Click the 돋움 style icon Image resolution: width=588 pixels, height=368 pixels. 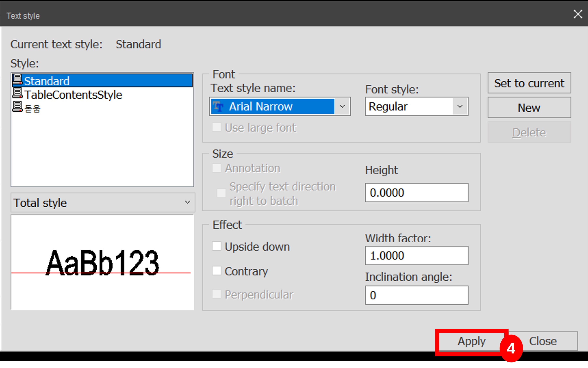(17, 107)
